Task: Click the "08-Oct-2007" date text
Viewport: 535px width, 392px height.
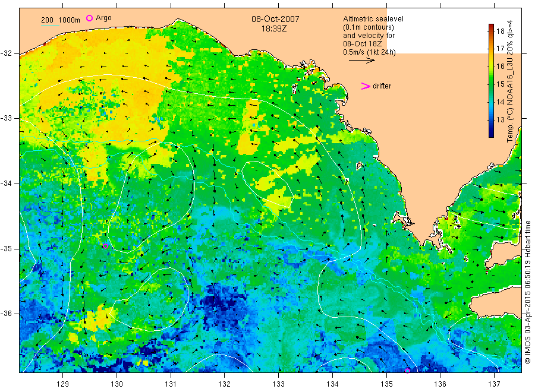Action: pos(275,19)
